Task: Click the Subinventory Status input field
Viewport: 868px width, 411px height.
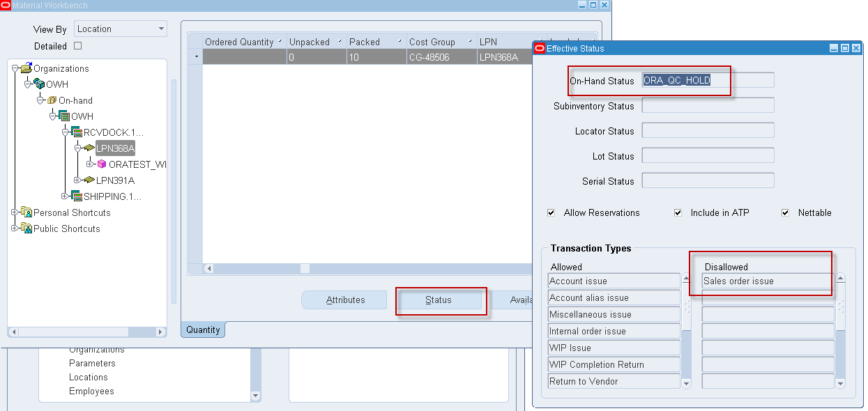Action: (x=707, y=104)
